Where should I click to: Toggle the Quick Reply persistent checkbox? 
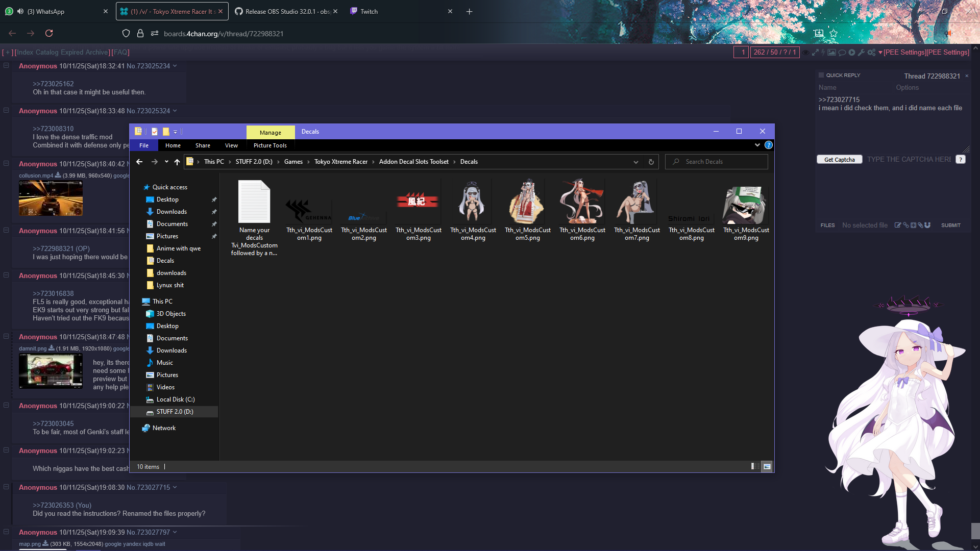[821, 75]
